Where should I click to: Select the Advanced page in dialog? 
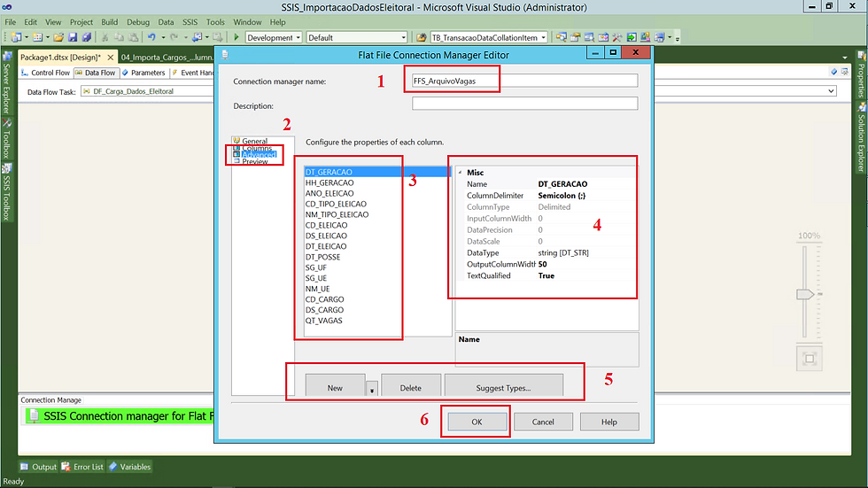[x=259, y=155]
